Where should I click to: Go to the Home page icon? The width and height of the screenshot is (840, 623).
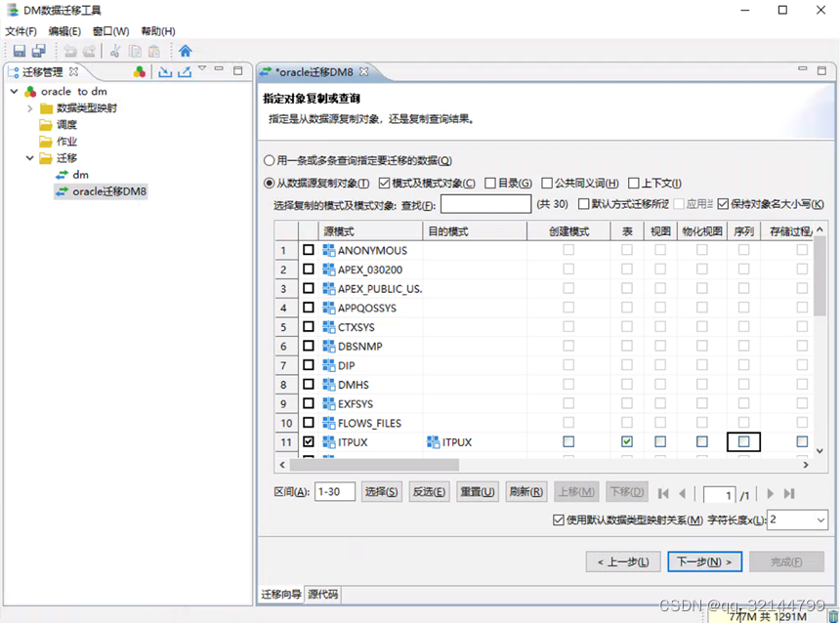pyautogui.click(x=186, y=51)
